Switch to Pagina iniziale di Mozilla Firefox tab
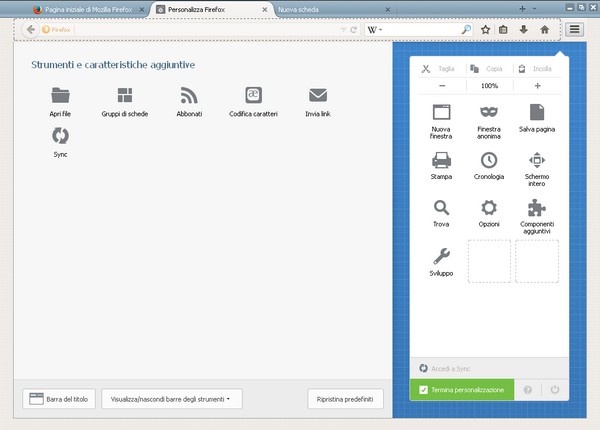Screen dimensions: 600x430 point(89,10)
